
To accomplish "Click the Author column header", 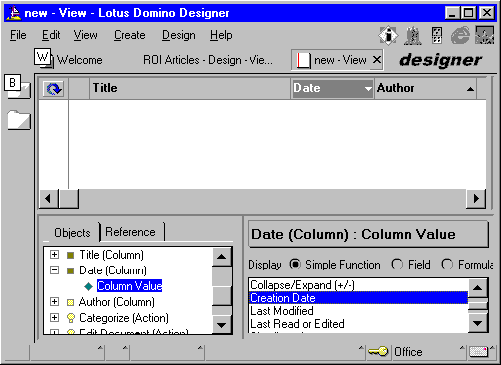I will 426,88.
